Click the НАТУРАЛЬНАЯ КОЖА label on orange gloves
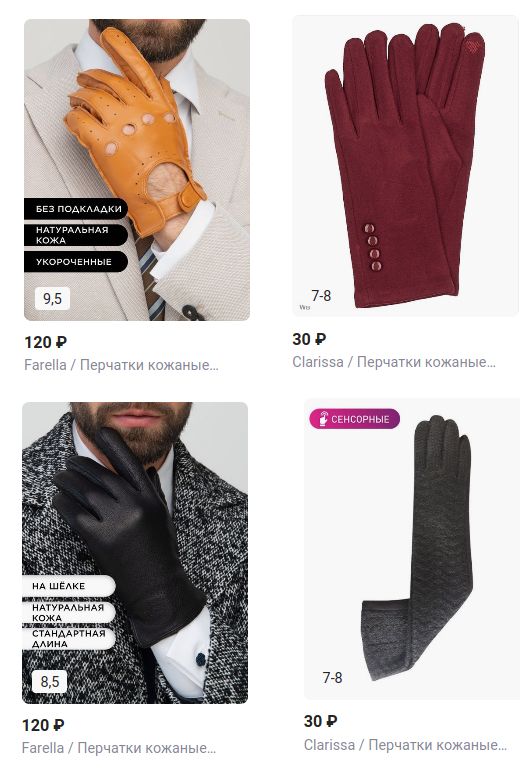The image size is (520, 772). coord(76,235)
